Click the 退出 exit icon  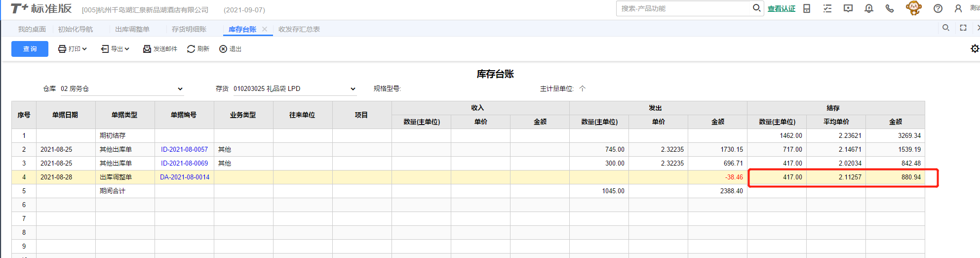tap(223, 49)
